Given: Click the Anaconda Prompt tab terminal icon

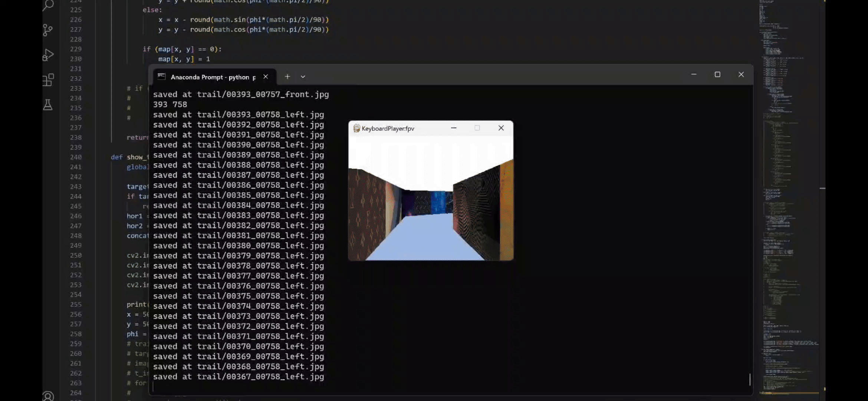Looking at the screenshot, I should point(161,76).
